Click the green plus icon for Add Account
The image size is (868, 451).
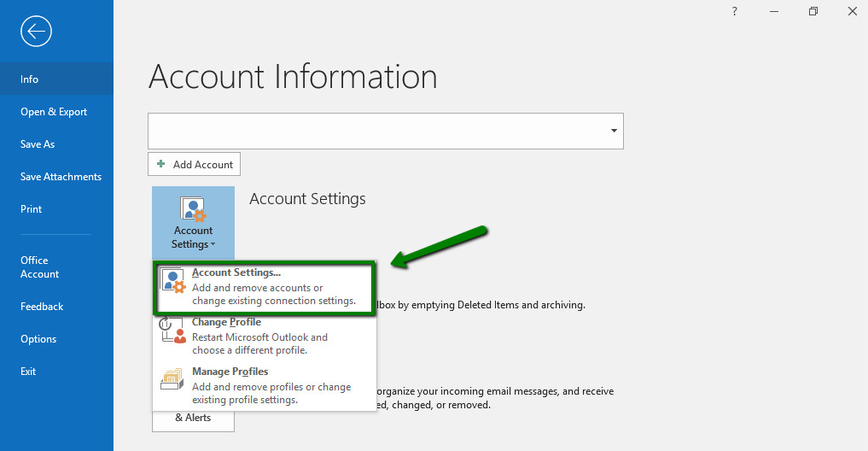[161, 164]
